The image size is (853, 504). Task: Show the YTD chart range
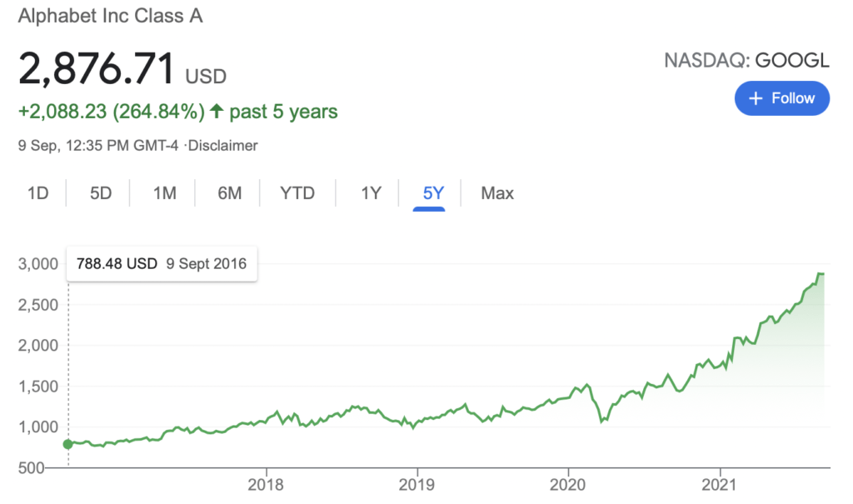[x=297, y=193]
